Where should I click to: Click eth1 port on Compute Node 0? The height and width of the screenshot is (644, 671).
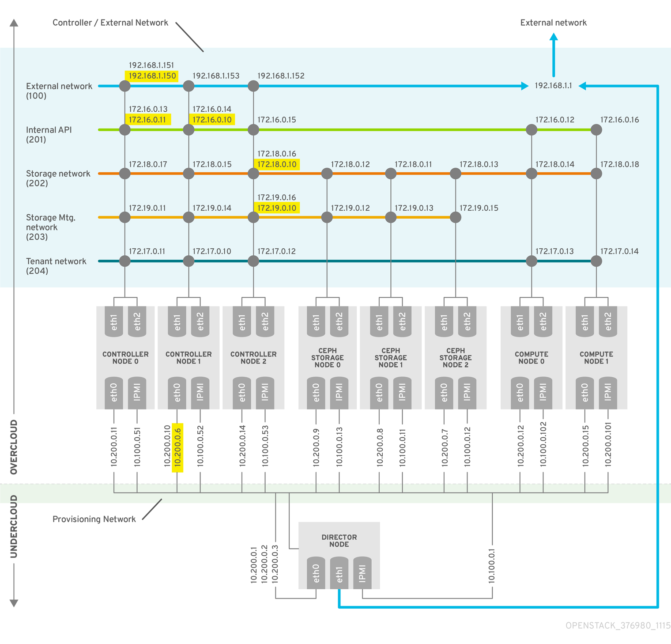(520, 322)
